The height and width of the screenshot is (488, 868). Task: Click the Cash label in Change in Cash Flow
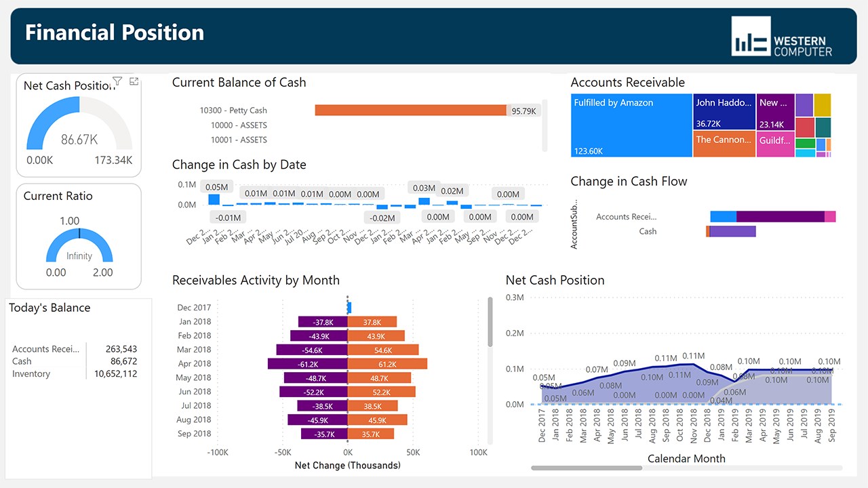click(648, 232)
